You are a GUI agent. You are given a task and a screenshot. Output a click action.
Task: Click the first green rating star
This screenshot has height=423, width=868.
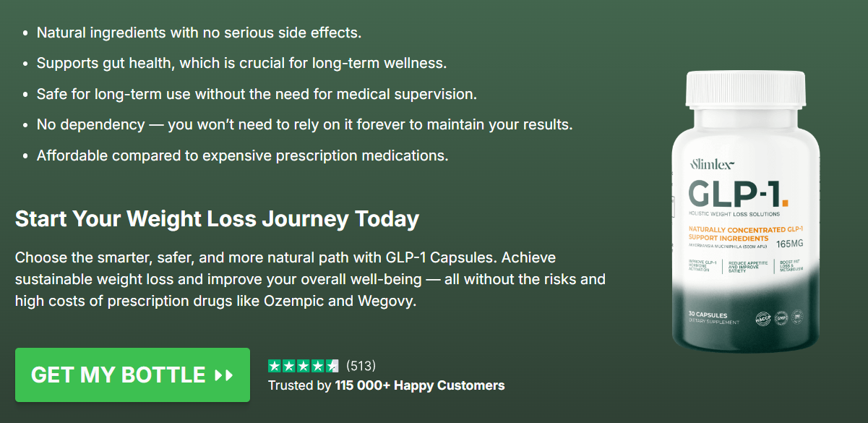click(x=275, y=366)
